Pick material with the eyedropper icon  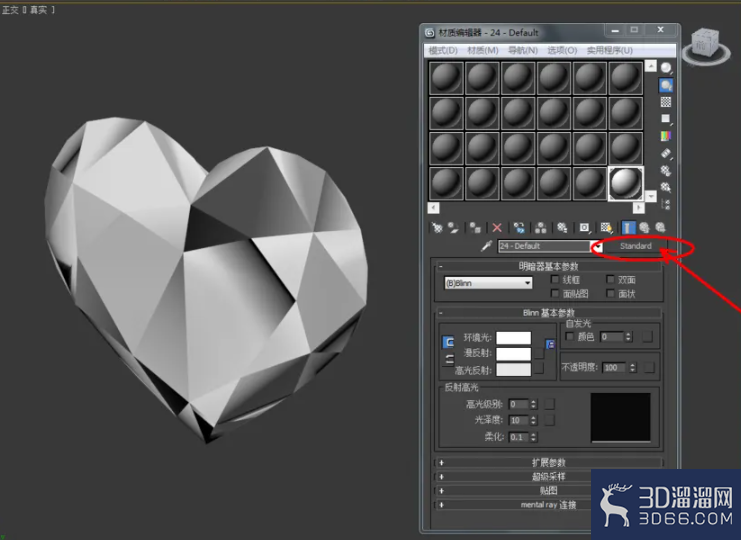(486, 246)
